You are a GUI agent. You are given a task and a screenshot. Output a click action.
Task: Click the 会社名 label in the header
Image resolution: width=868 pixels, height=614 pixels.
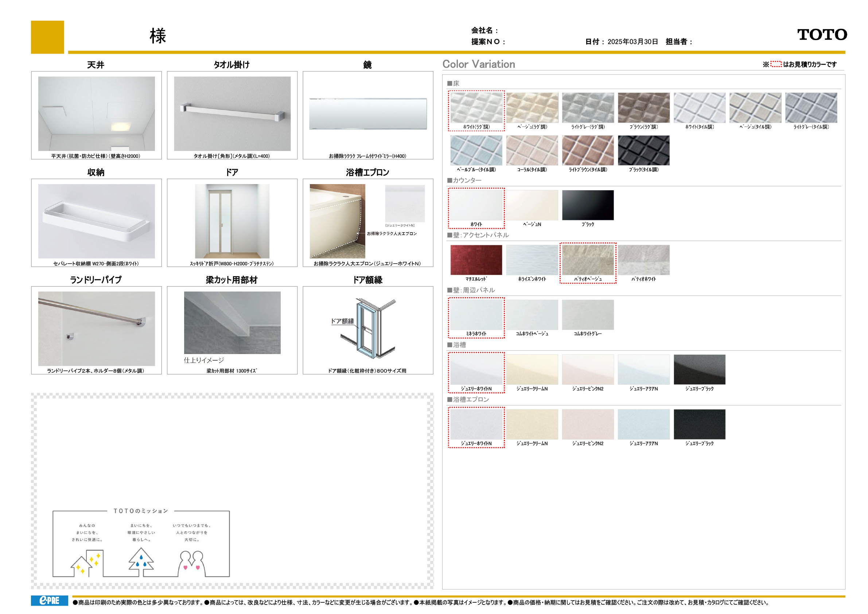pyautogui.click(x=484, y=30)
